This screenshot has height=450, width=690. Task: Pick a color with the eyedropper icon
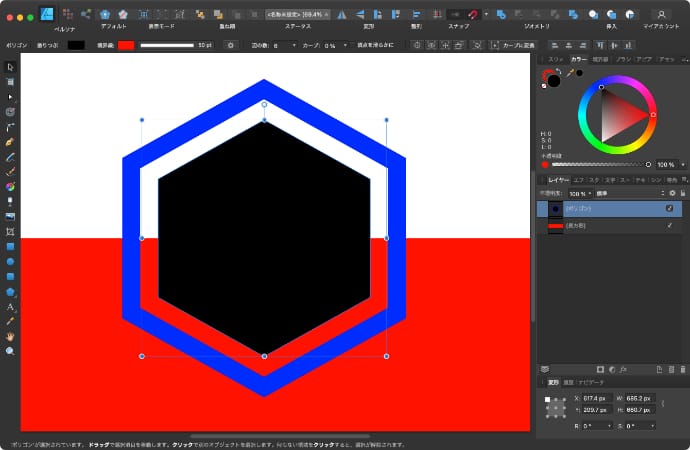coord(569,73)
